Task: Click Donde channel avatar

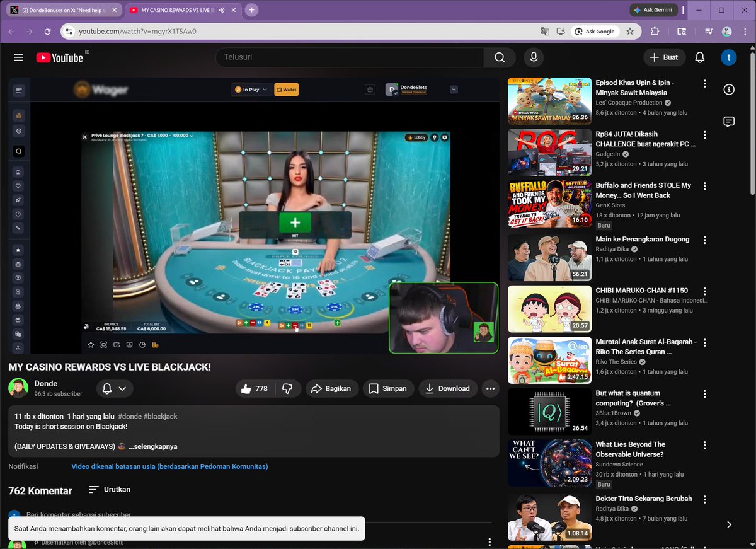Action: (18, 388)
